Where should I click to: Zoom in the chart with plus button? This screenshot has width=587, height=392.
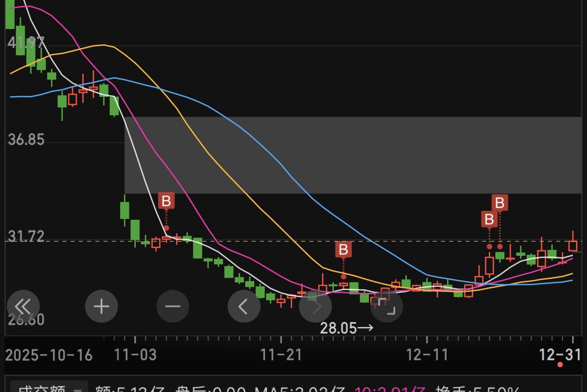(x=101, y=306)
